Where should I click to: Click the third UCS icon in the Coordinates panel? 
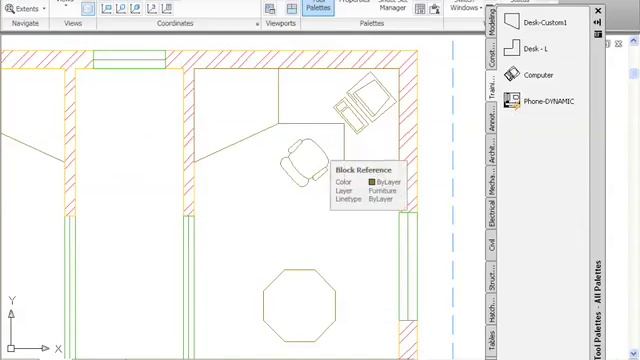coord(136,9)
